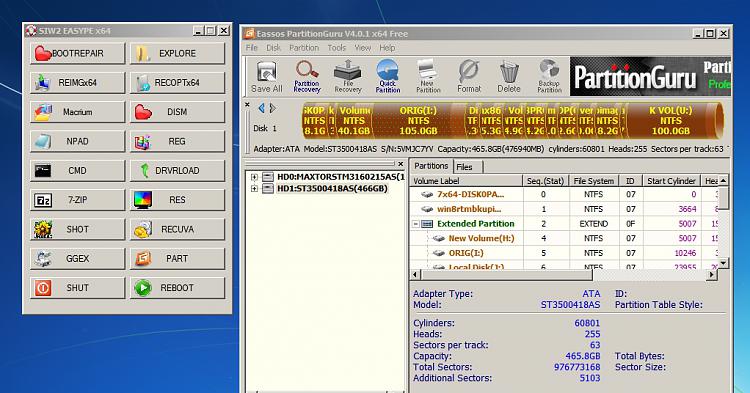The width and height of the screenshot is (750, 393).
Task: Open NPAD notepad tool
Action: [77, 141]
